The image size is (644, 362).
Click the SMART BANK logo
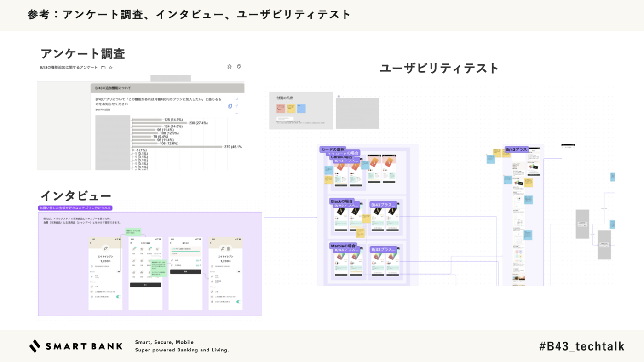coord(76,346)
